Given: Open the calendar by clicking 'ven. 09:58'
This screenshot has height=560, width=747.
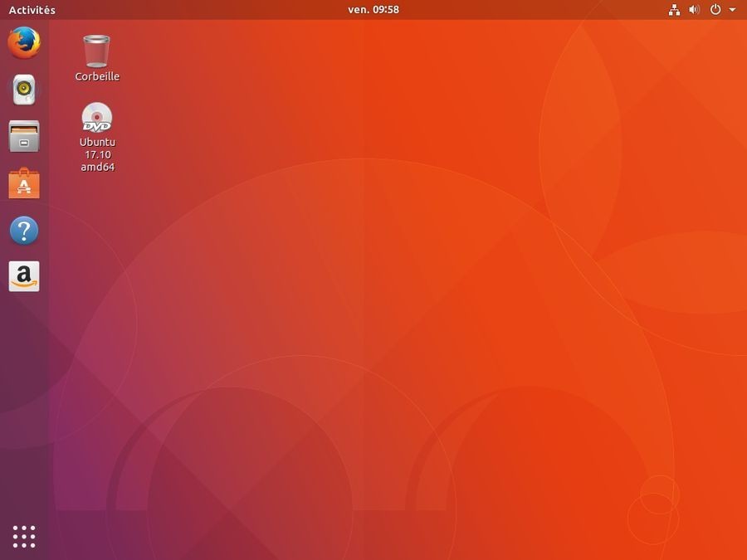Looking at the screenshot, I should point(373,9).
